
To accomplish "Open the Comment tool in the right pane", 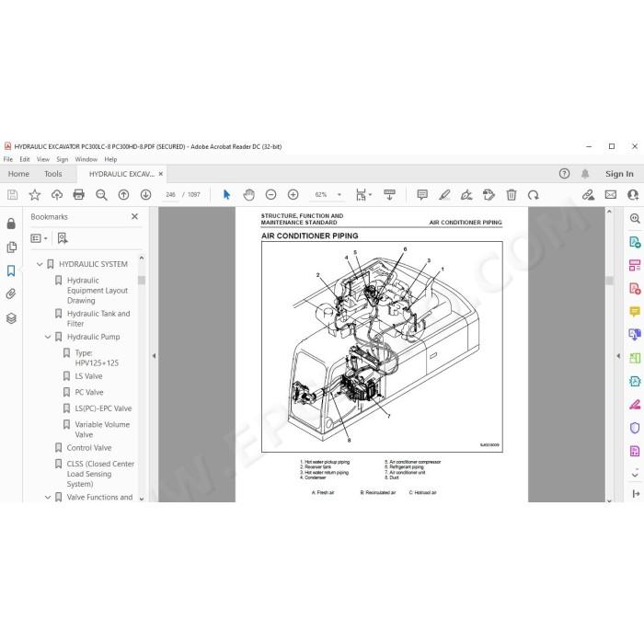I will [635, 312].
